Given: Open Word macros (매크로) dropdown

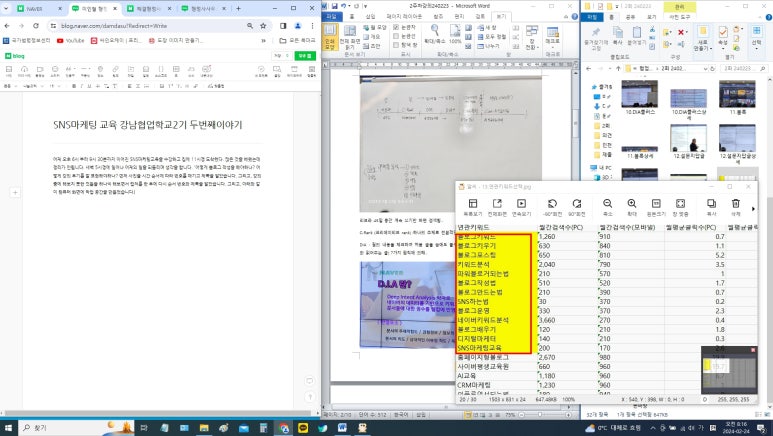Looking at the screenshot, I should tap(553, 37).
